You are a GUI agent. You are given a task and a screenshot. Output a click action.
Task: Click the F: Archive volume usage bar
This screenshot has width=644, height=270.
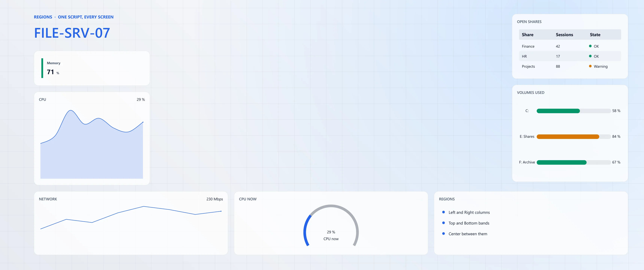[x=573, y=163]
